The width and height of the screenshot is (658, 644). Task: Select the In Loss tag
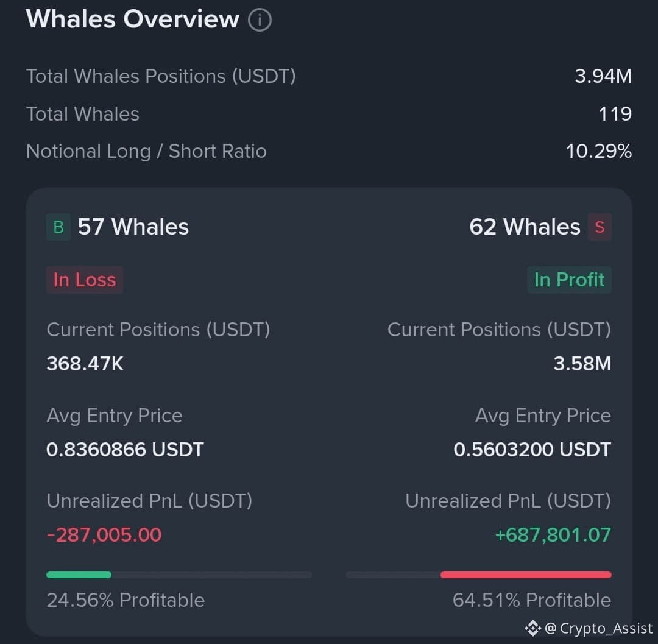(x=85, y=280)
